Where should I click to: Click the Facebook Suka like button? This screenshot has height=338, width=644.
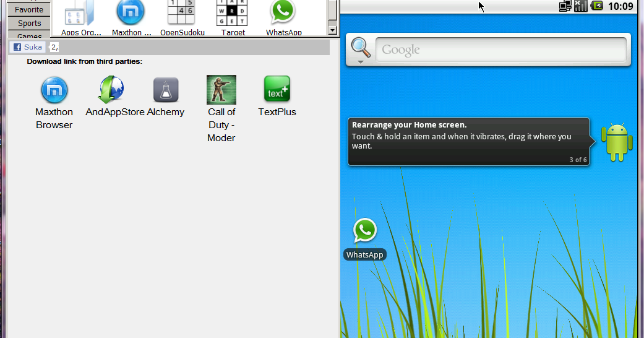pyautogui.click(x=27, y=47)
